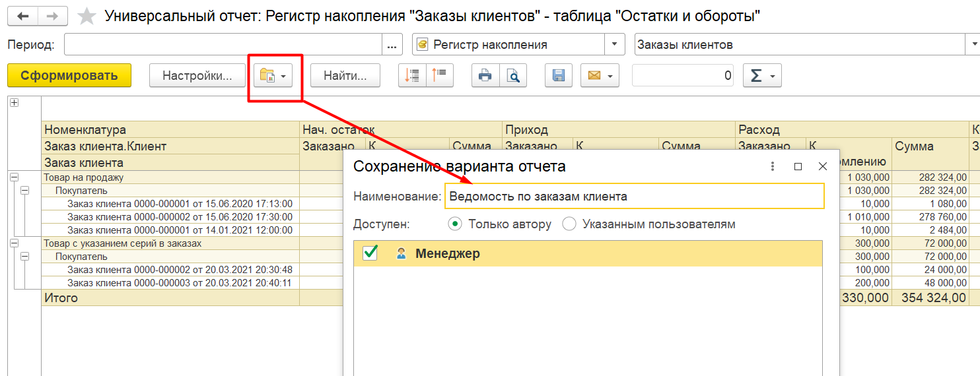
Task: Click the Приход column header
Action: click(x=619, y=130)
